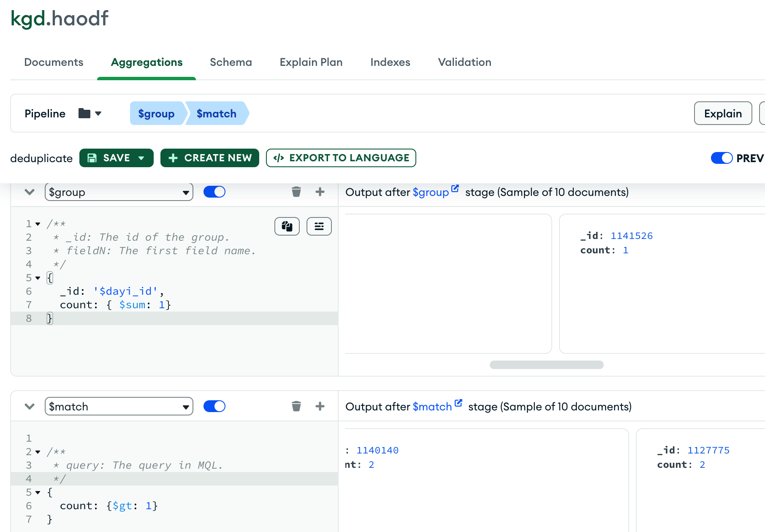Viewport: 765px width, 532px height.
Task: Switch to the Aggregations tab
Action: click(x=146, y=62)
